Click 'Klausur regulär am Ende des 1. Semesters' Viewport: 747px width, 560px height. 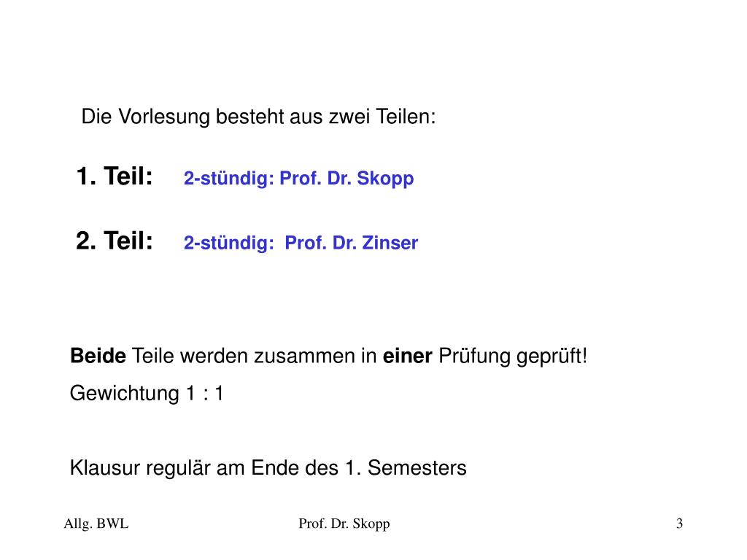tap(268, 468)
